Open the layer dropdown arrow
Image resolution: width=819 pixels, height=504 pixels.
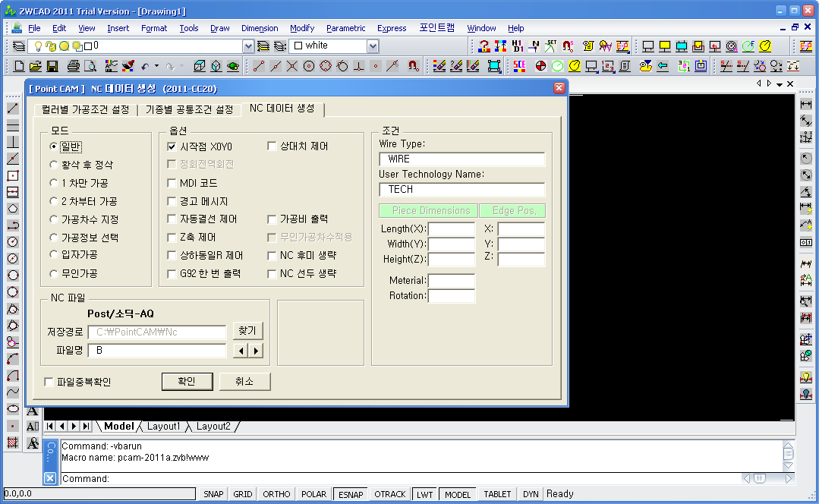point(248,46)
